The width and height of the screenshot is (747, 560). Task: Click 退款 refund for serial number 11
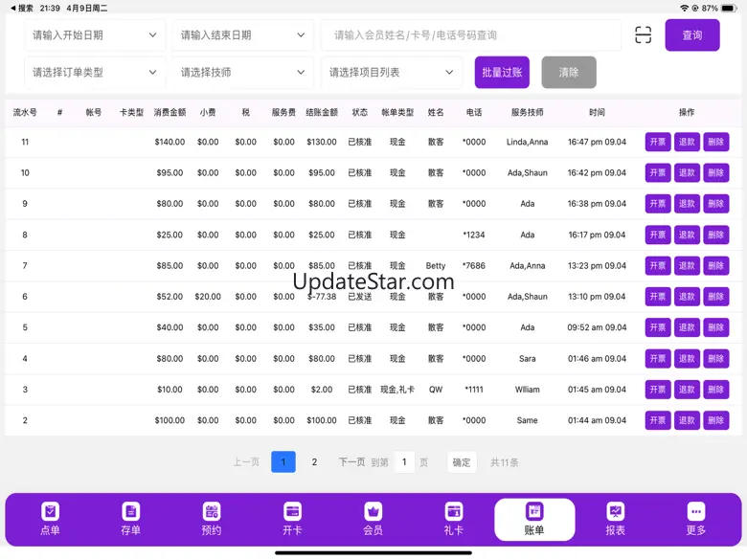click(687, 142)
